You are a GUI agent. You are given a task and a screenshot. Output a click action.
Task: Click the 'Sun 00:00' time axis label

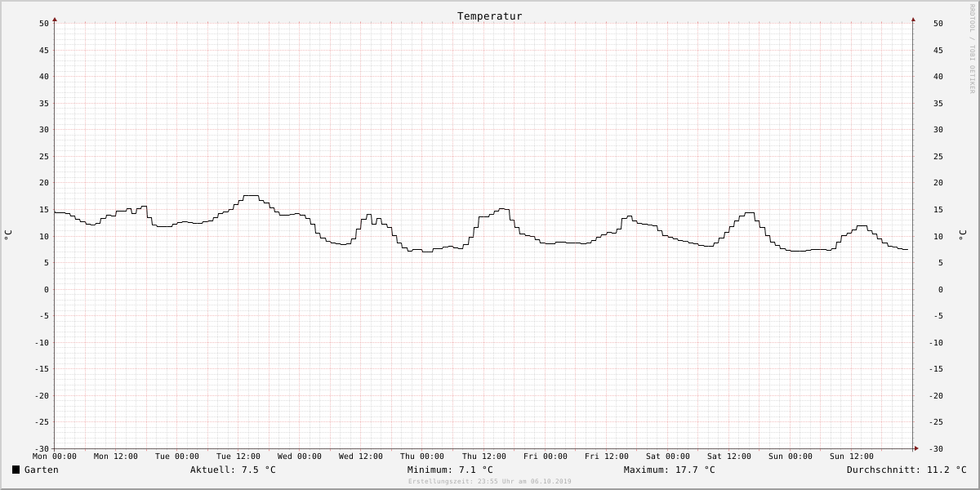click(x=791, y=457)
